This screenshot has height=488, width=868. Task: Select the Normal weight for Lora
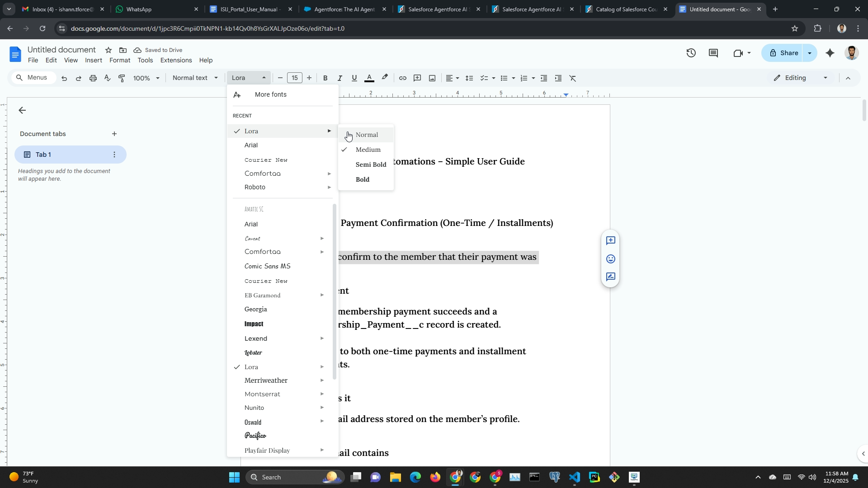(x=366, y=135)
